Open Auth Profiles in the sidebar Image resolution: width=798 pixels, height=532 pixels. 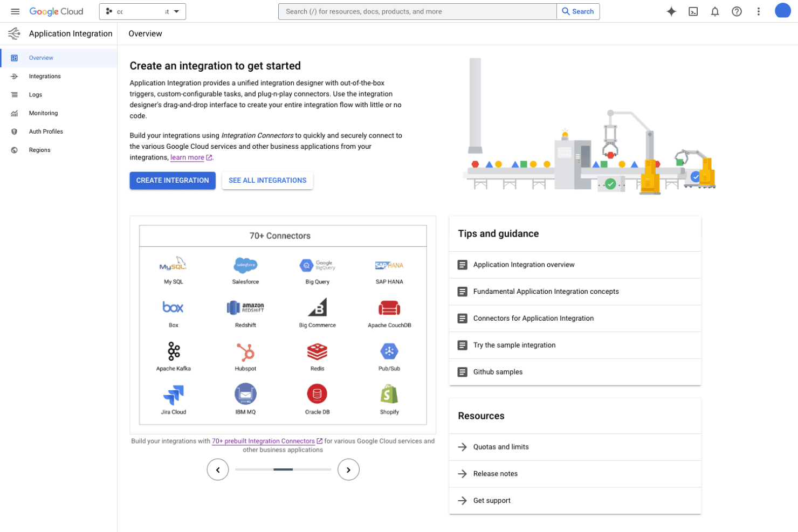coord(59,132)
